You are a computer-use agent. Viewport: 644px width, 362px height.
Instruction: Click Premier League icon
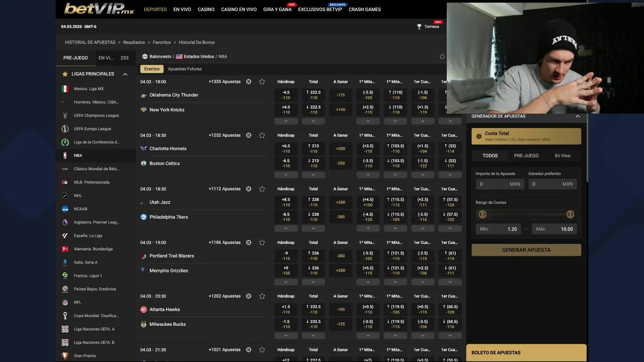65,222
